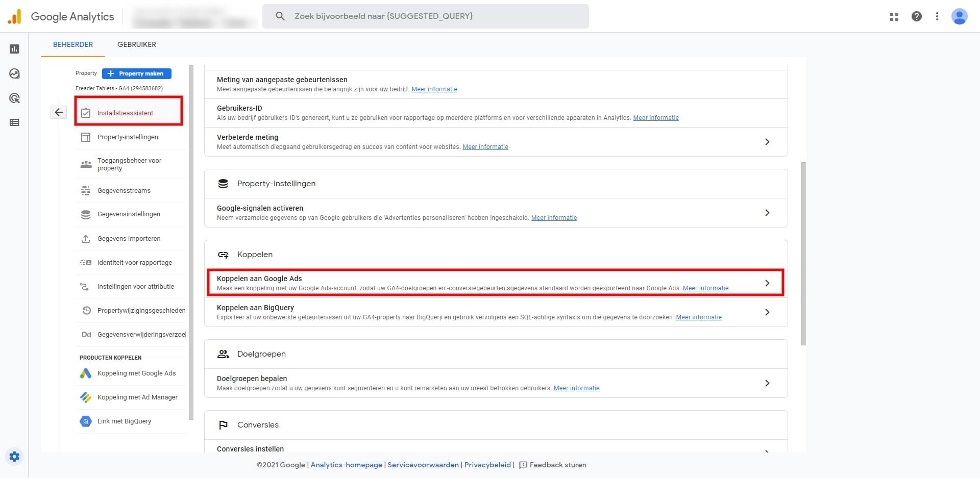This screenshot has height=478, width=980.
Task: Click the Property-instellingen icon in sidebar
Action: [86, 137]
